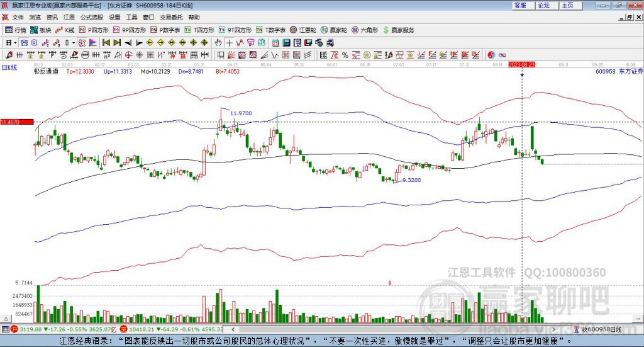The width and height of the screenshot is (644, 347).
Task: Open the 行情 market quotes view
Action: (16, 30)
